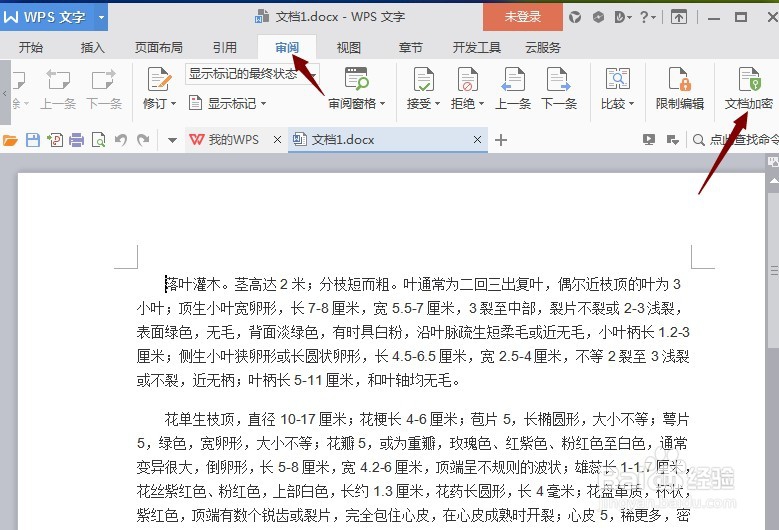Screen dimensions: 779x530
Task: Click the 限制编辑 restrict editing icon
Action: click(680, 79)
